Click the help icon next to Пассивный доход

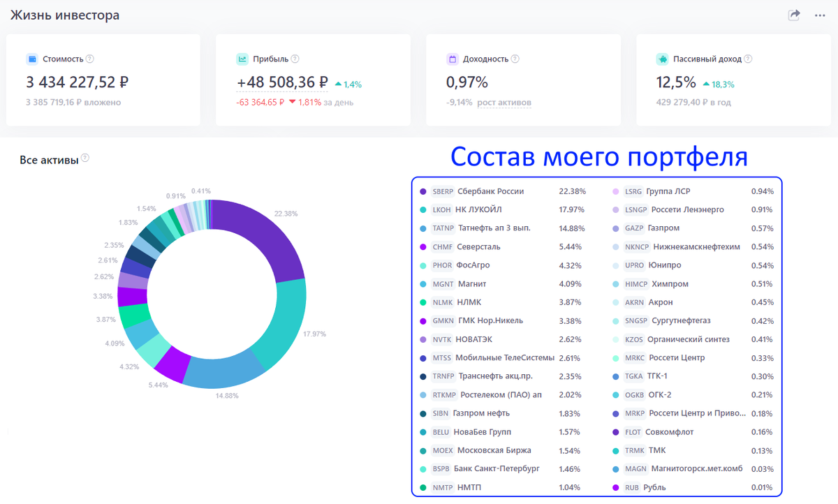(748, 59)
